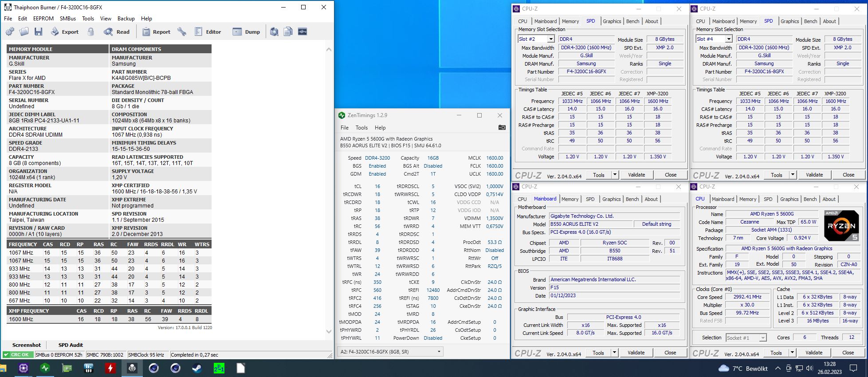868x377 pixels.
Task: Expand the Slot #2 memory slot dropdown
Action: (550, 39)
